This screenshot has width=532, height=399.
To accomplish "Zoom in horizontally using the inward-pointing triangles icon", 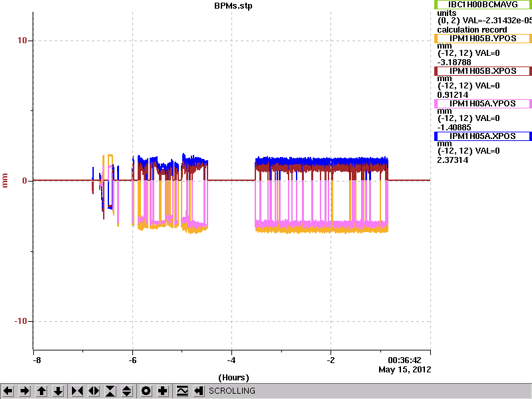I will 77,391.
